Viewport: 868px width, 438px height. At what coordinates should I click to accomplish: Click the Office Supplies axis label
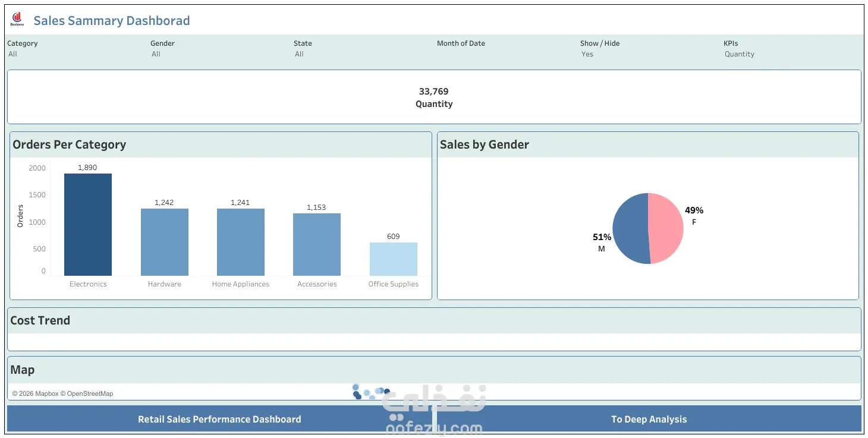tap(394, 284)
